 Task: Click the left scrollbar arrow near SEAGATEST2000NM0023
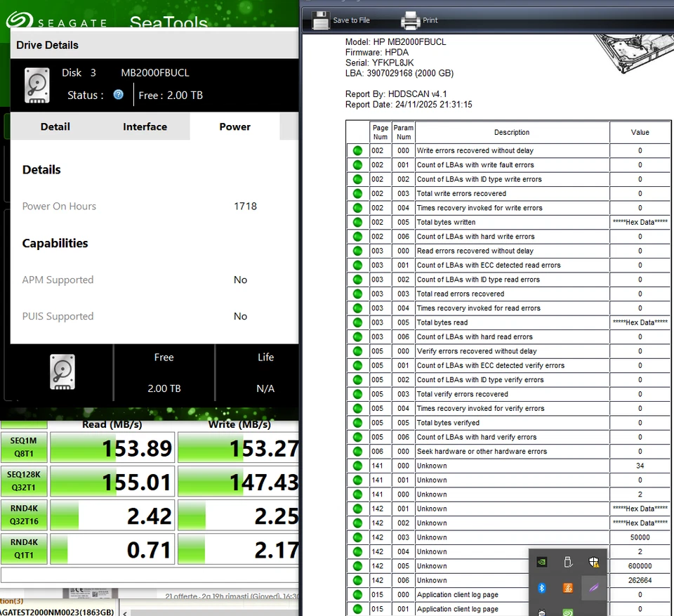125,612
